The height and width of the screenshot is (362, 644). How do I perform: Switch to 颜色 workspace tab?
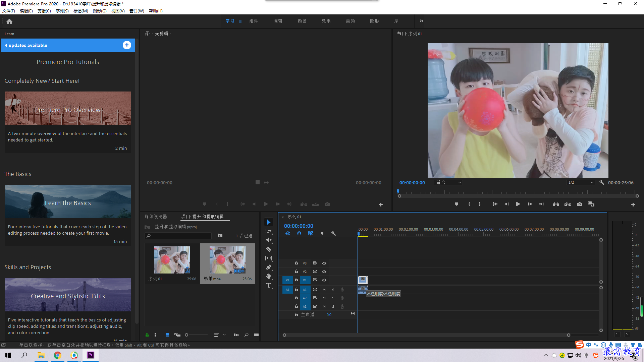(x=302, y=21)
